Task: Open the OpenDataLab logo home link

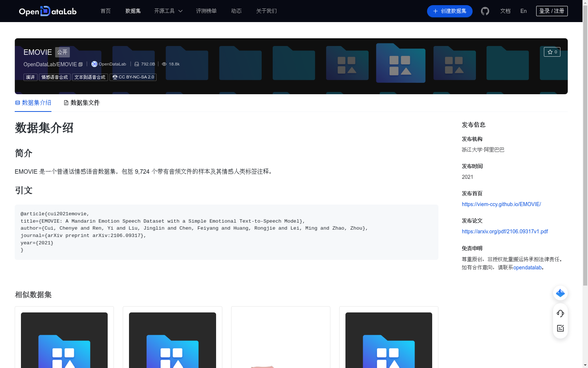Action: coord(48,11)
